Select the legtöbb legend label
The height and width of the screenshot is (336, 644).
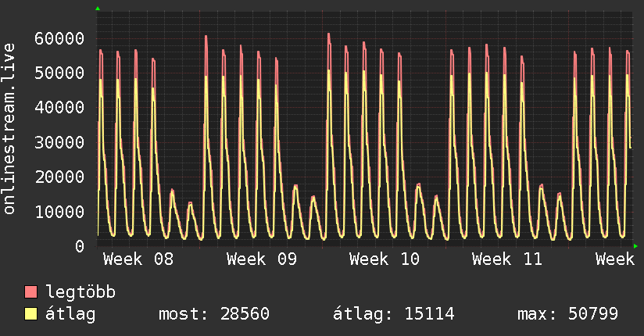pyautogui.click(x=80, y=292)
